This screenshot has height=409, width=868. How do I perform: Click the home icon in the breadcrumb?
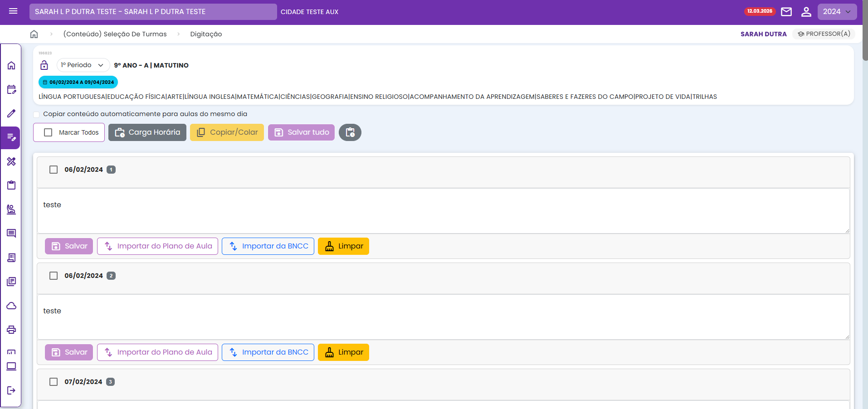click(34, 34)
